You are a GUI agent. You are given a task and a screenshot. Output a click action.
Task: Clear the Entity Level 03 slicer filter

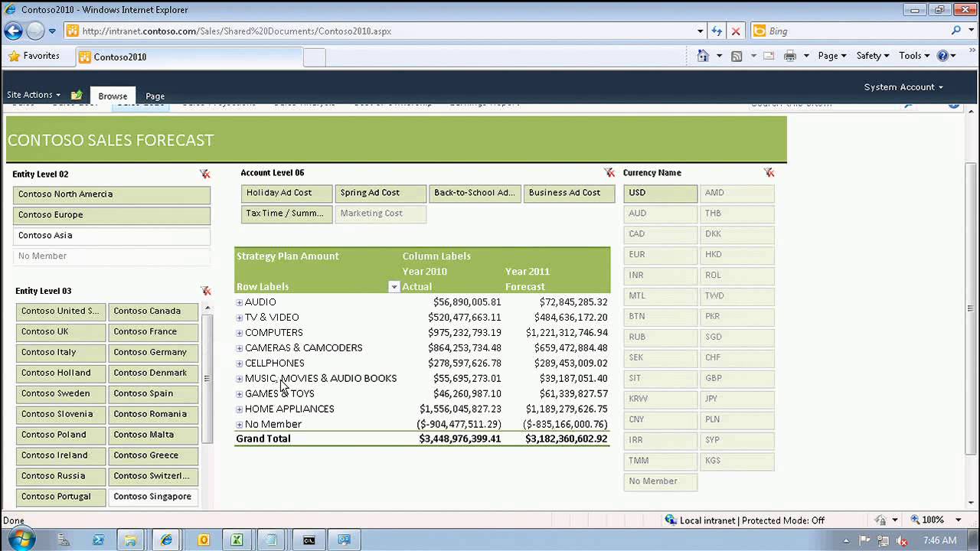point(205,292)
